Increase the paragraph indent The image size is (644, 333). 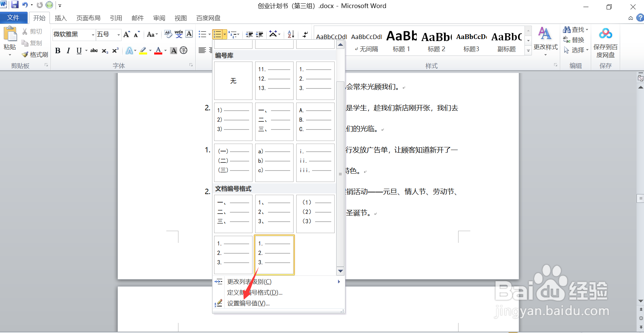point(260,34)
